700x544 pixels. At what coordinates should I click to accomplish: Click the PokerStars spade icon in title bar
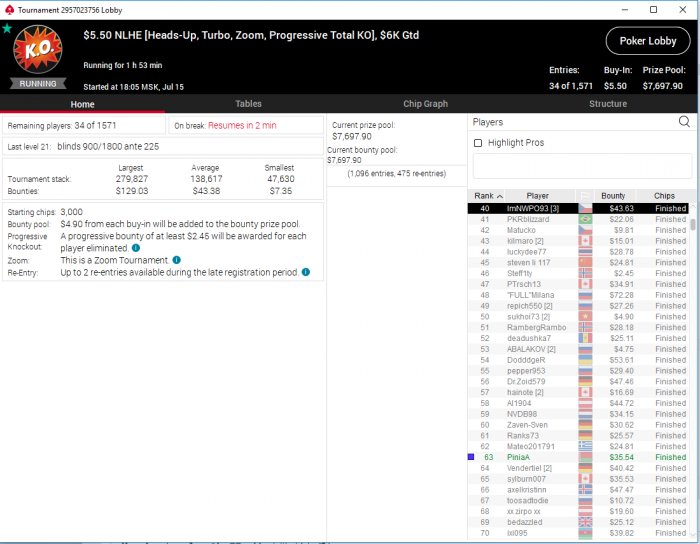[x=9, y=10]
